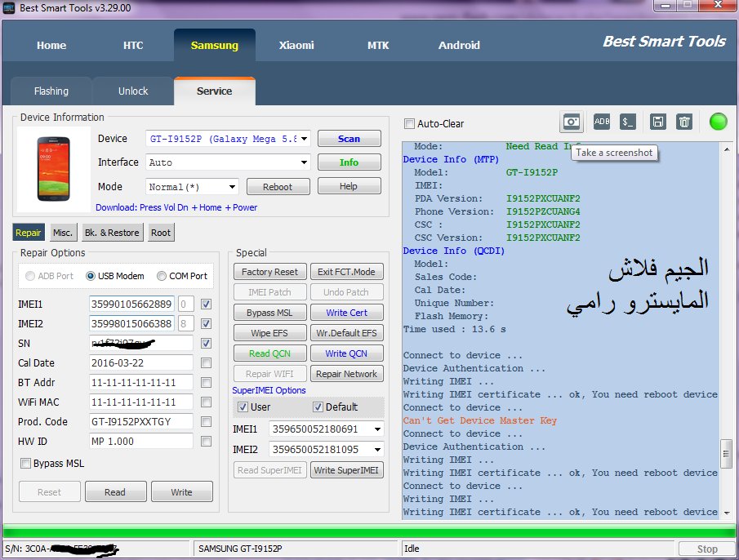
Task: Click the Stop button in status bar
Action: point(707,549)
